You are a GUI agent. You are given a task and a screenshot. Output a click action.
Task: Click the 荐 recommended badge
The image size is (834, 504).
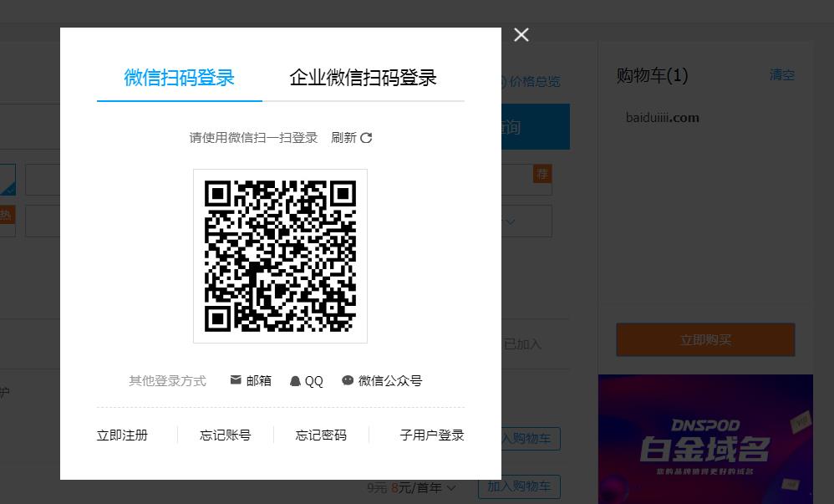click(542, 174)
